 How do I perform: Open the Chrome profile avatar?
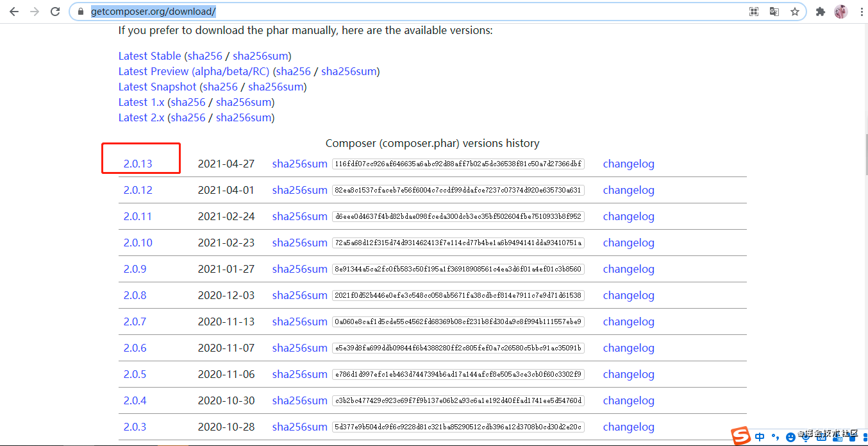click(x=840, y=12)
